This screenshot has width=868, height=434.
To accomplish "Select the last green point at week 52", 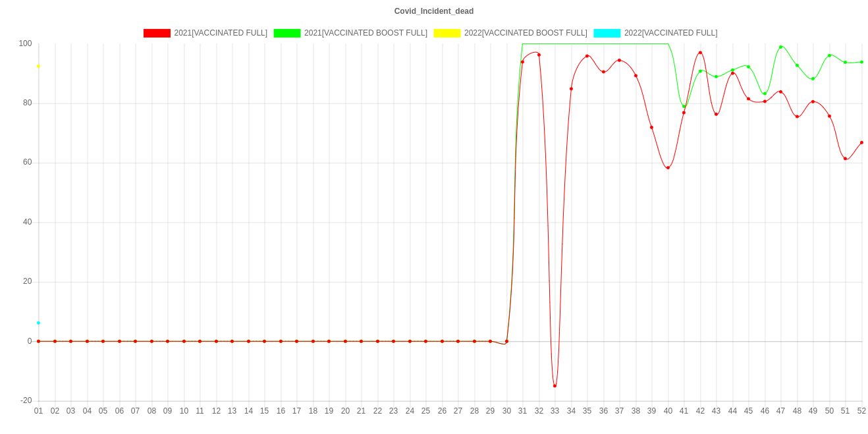I will point(861,62).
